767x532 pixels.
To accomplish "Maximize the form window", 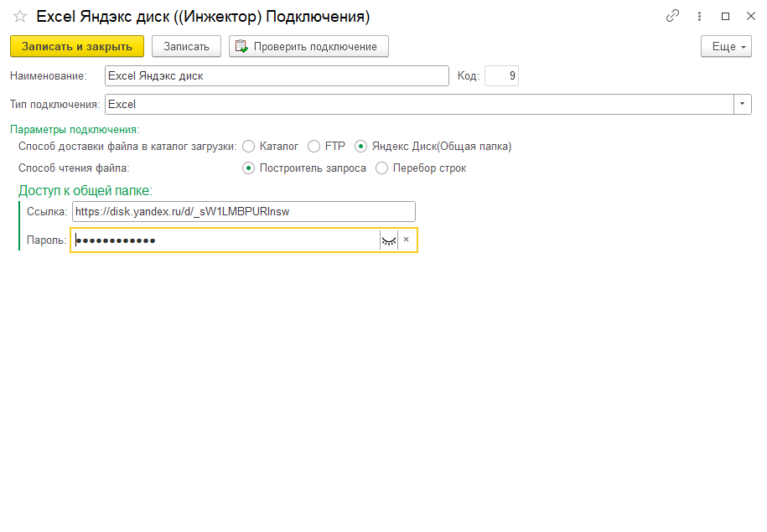I will point(725,16).
